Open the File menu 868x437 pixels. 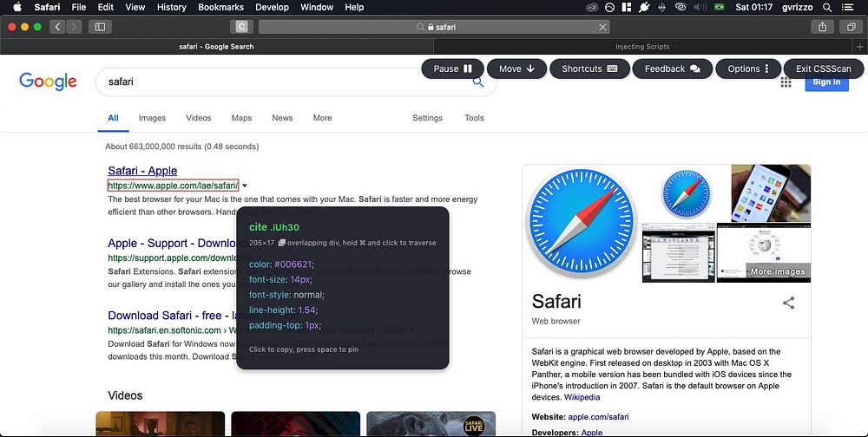pyautogui.click(x=79, y=7)
